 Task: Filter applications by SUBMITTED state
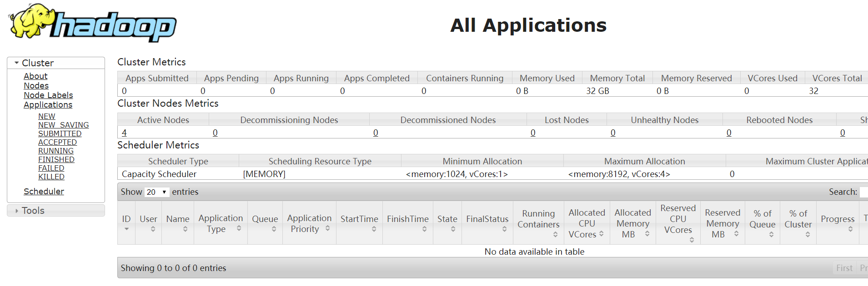coord(60,134)
